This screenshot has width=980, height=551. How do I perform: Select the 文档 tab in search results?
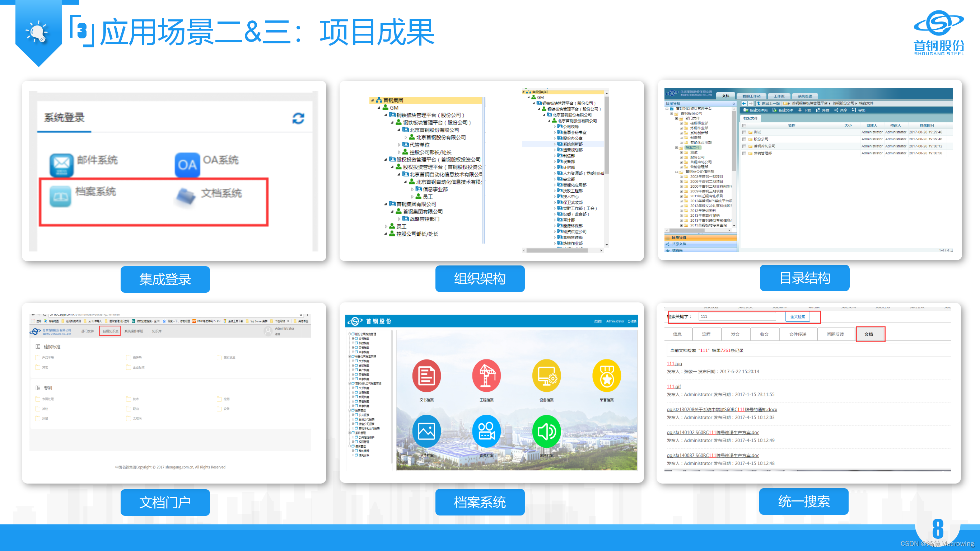click(869, 334)
